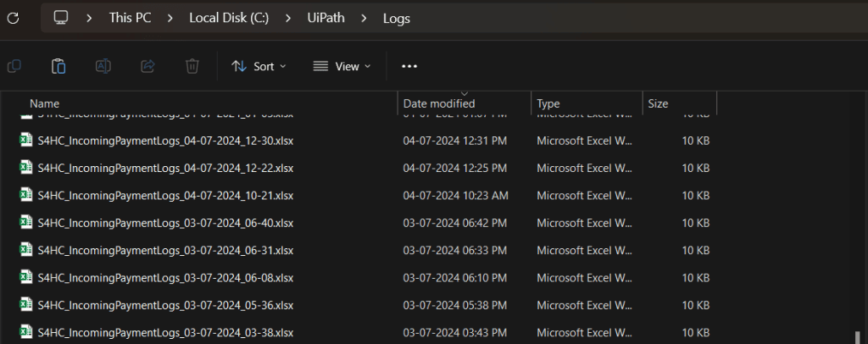
Task: Click date 04-07-2024 12:31 PM
Action: point(454,141)
